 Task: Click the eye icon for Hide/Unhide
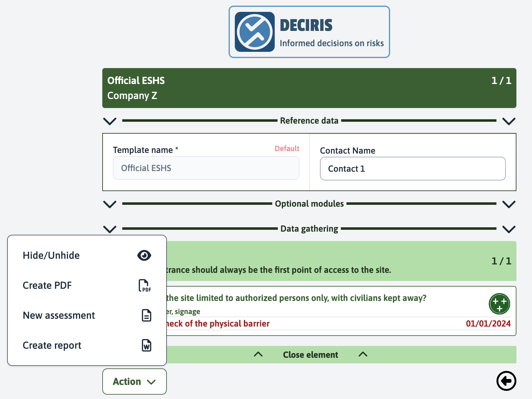click(144, 255)
